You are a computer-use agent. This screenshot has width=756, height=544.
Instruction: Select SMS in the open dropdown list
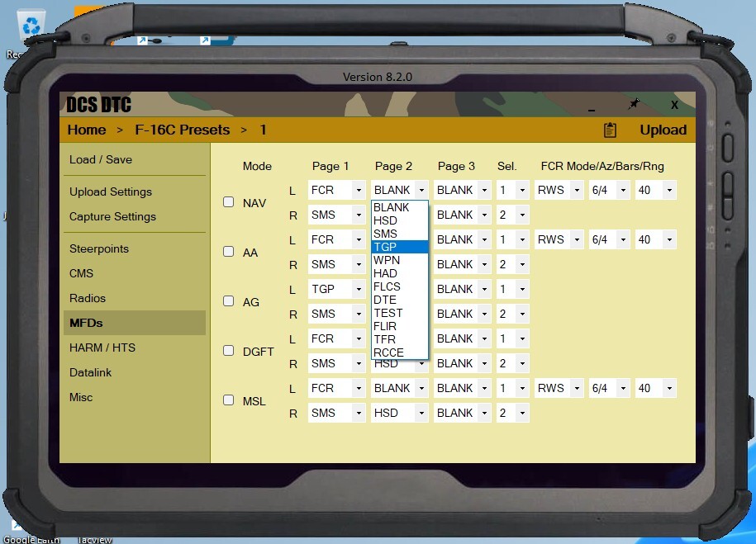pos(400,234)
